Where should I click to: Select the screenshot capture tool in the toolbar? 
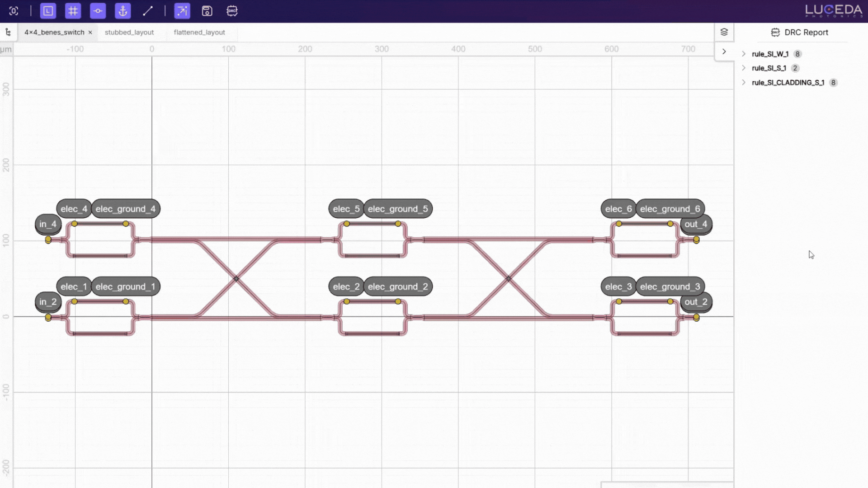(x=14, y=11)
